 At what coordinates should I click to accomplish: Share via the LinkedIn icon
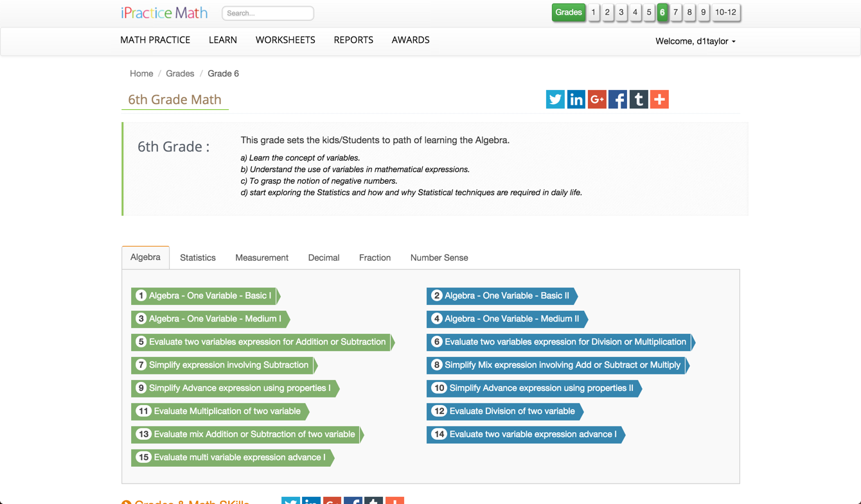576,100
